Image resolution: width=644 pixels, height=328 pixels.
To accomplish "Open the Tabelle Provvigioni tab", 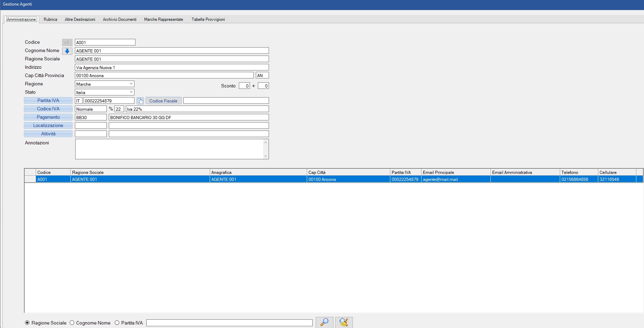I will pyautogui.click(x=208, y=19).
